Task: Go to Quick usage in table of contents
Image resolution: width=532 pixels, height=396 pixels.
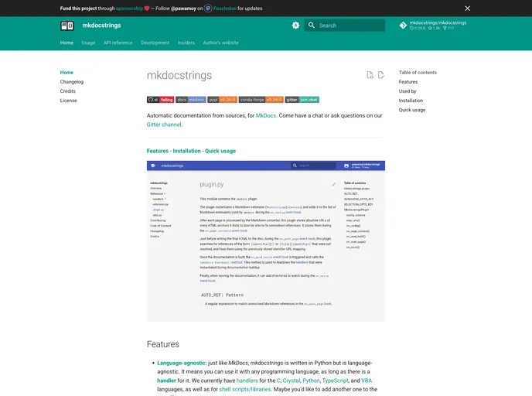Action: (412, 110)
